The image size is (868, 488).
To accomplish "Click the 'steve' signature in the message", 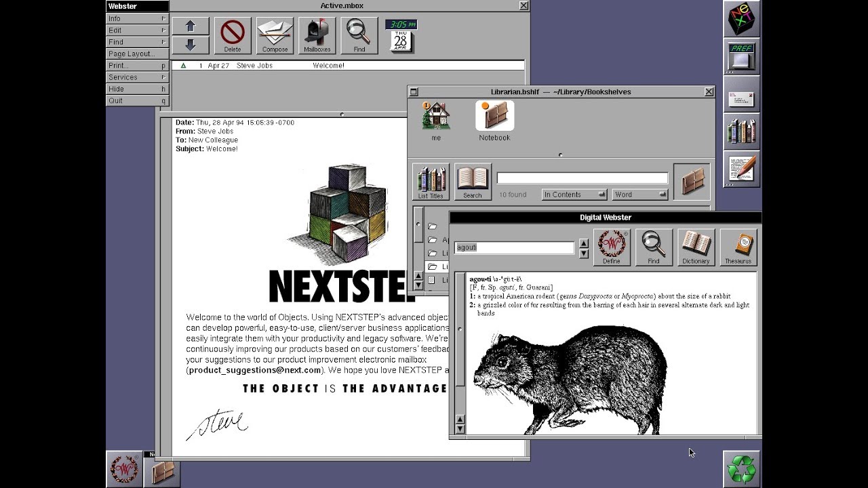I will [217, 424].
